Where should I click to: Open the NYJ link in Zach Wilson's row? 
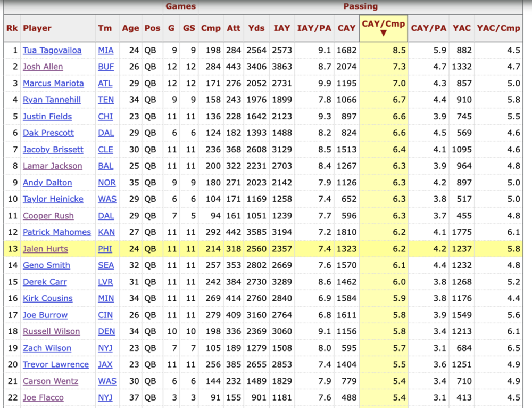106,348
